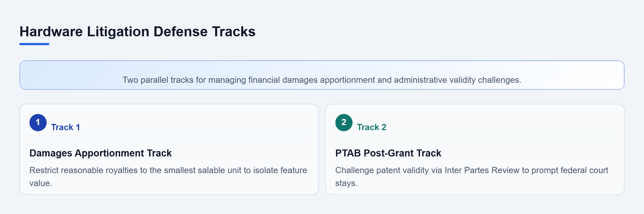The image size is (644, 214).
Task: Click the Hardware Litigation Defense Tracks title
Action: click(x=137, y=31)
